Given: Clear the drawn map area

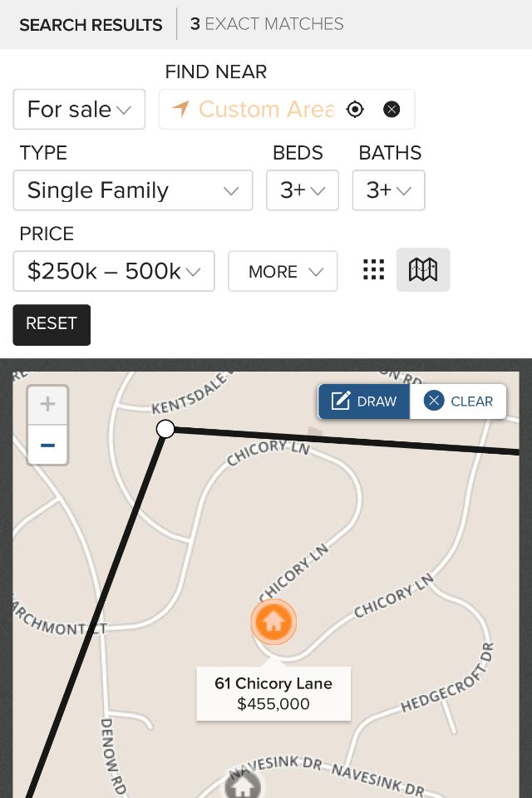Looking at the screenshot, I should click(x=459, y=401).
